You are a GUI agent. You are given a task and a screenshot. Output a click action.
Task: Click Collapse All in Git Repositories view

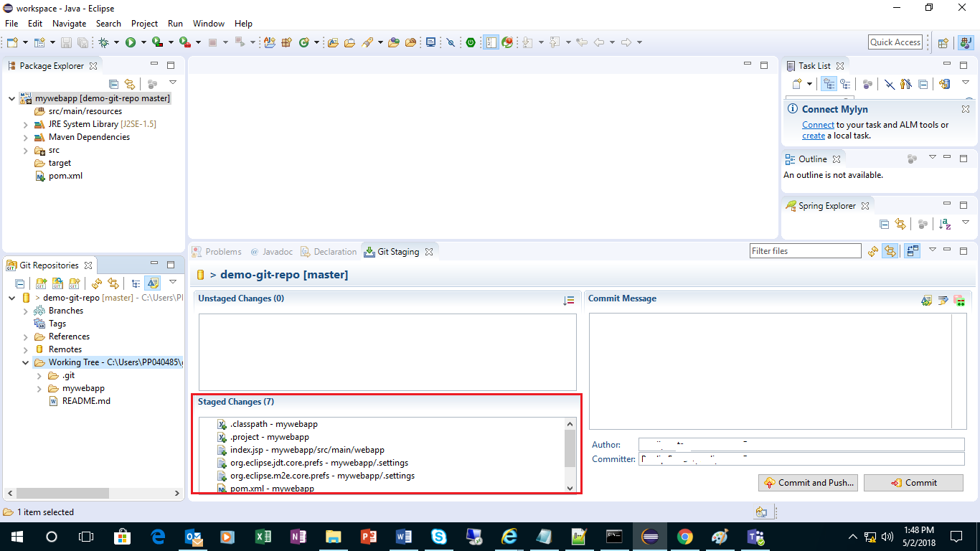pos(19,283)
